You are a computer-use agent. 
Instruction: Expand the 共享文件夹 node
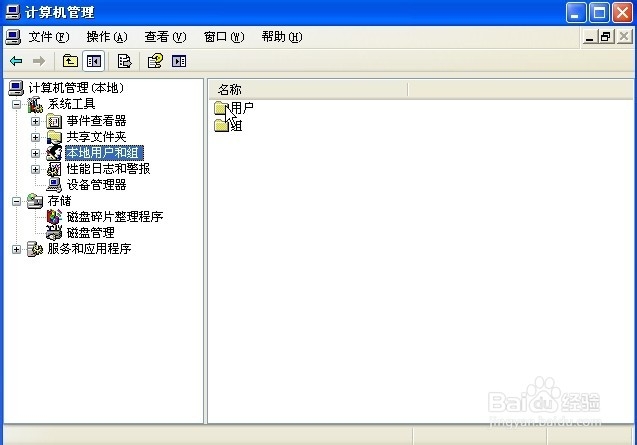point(35,137)
